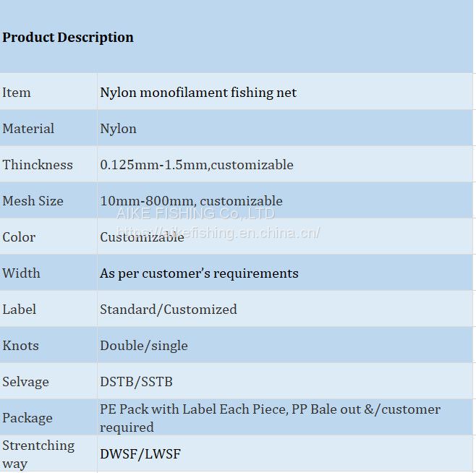
Task: Select the Package row label
Action: [27, 418]
